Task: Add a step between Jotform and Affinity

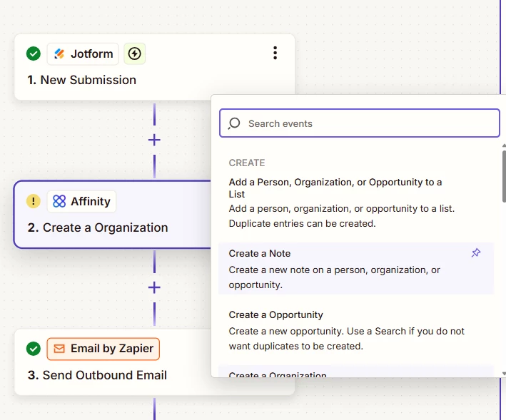Action: 154,140
